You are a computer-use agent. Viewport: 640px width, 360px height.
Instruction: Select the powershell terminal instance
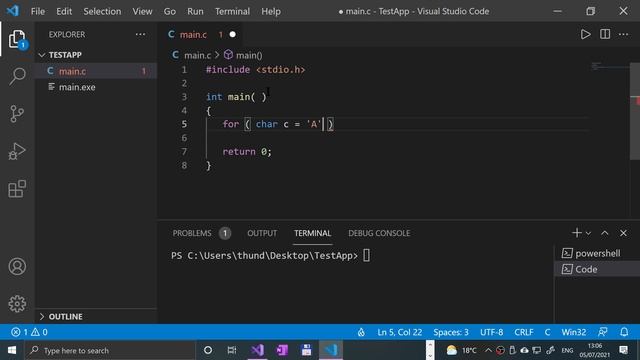pos(596,253)
